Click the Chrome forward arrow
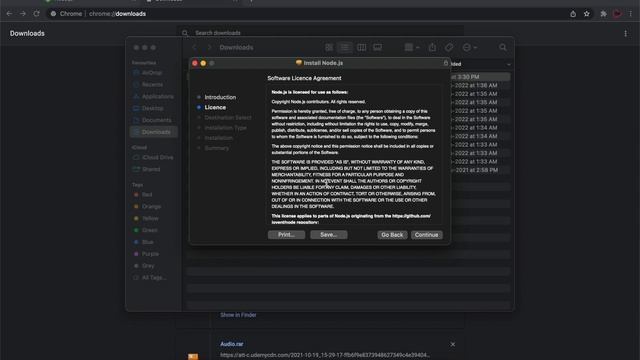This screenshot has width=640, height=360. (23, 13)
